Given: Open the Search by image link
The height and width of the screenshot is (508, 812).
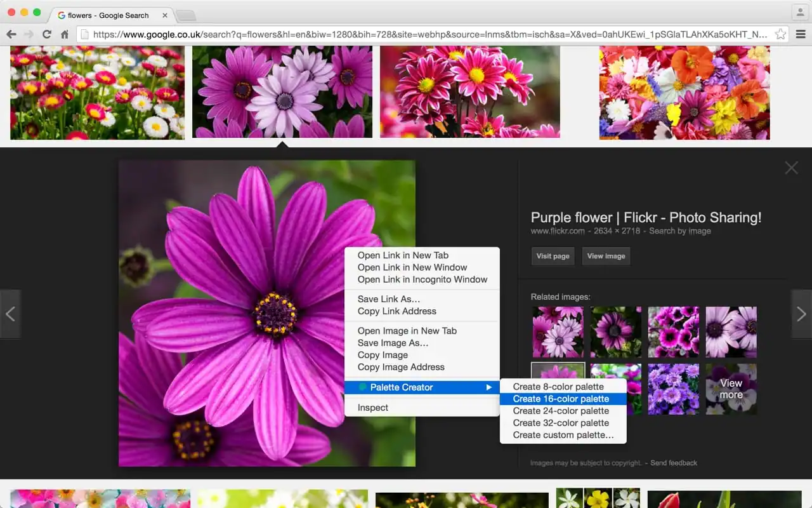Looking at the screenshot, I should [680, 231].
